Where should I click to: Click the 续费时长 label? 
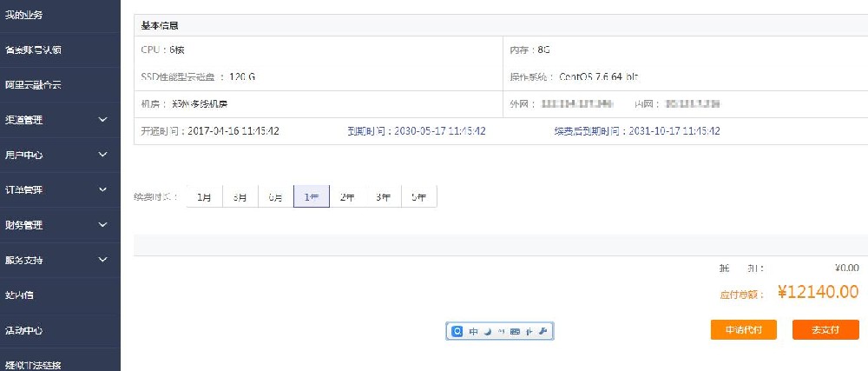156,196
